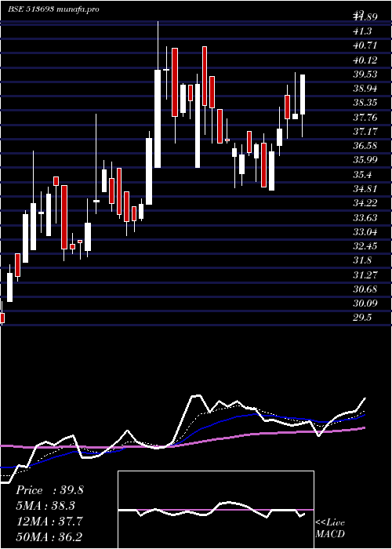This screenshot has width=392, height=549.
Task: Click the 38.35 price axis label
Action: (365, 103)
